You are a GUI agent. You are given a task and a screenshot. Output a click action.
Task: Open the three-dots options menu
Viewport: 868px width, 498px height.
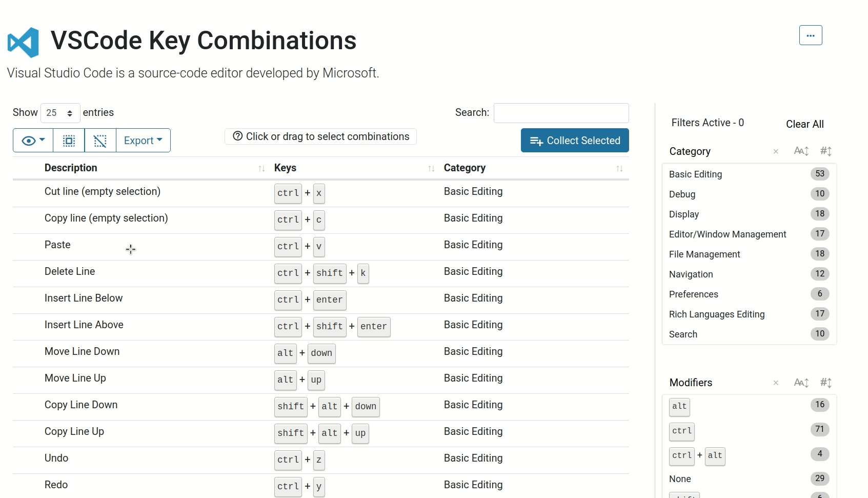[x=811, y=35]
